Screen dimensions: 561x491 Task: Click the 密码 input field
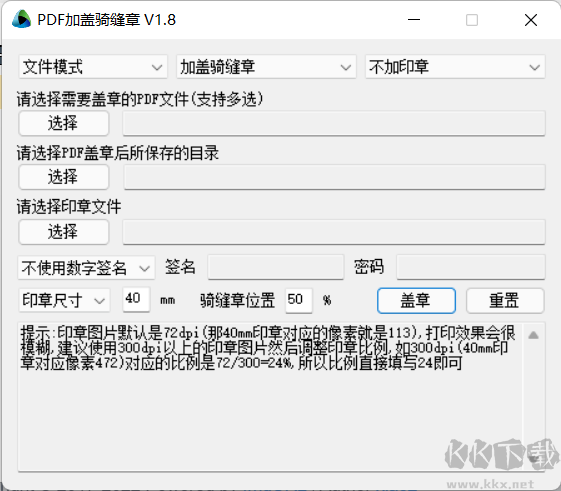(471, 267)
